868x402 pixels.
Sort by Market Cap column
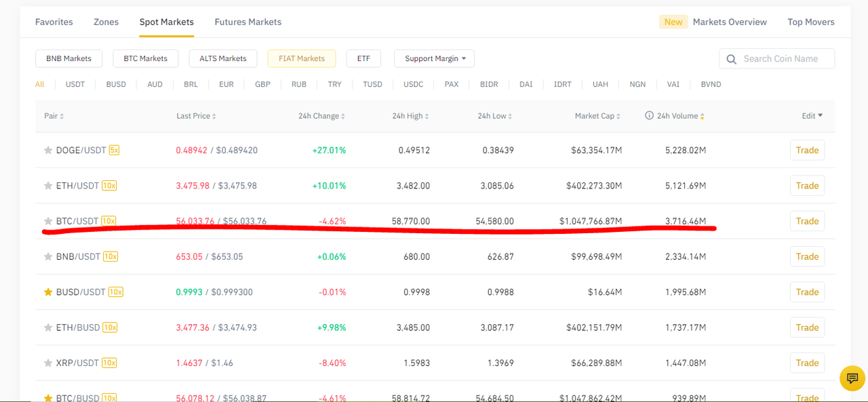[597, 116]
